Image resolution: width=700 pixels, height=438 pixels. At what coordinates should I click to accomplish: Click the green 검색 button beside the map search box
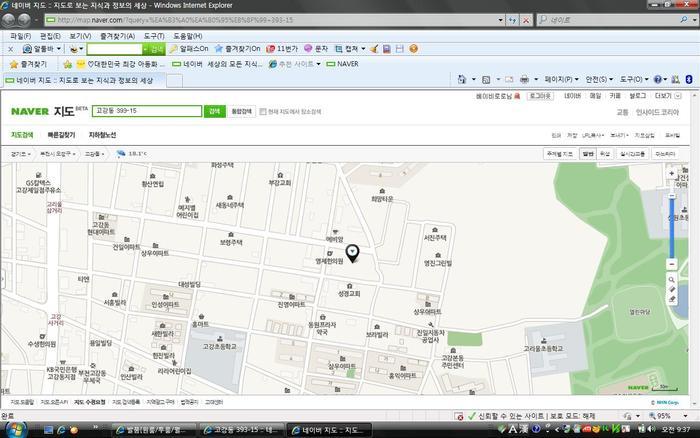pos(214,111)
